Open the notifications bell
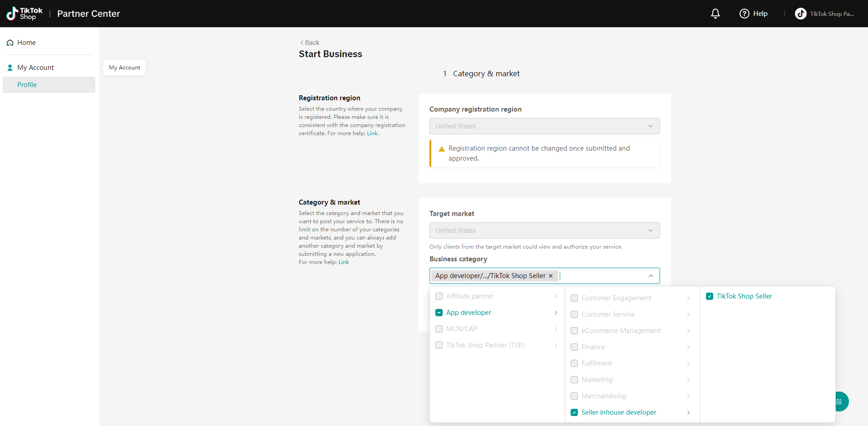868x426 pixels. 715,14
